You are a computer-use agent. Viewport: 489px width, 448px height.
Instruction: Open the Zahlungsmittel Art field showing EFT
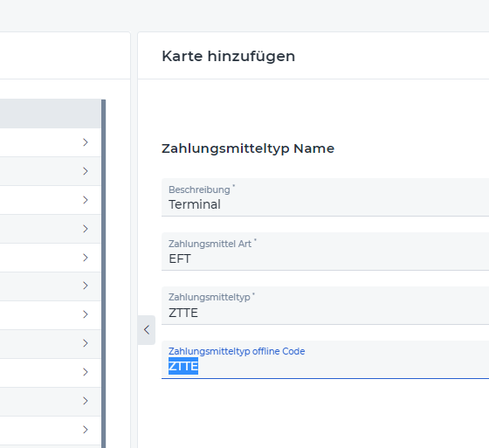coord(325,252)
